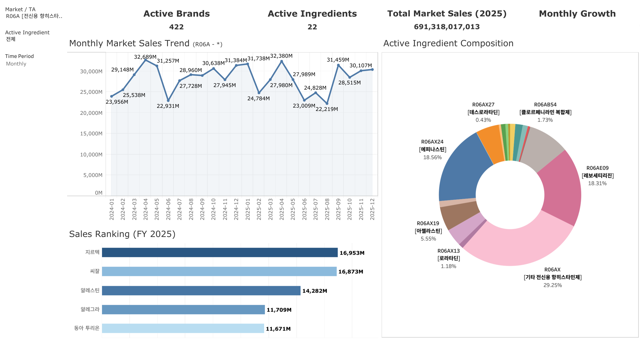Screen dimensions: 644x343
Task: Click the 2024-06 data point labeled 22,931M
Action: coord(168,101)
